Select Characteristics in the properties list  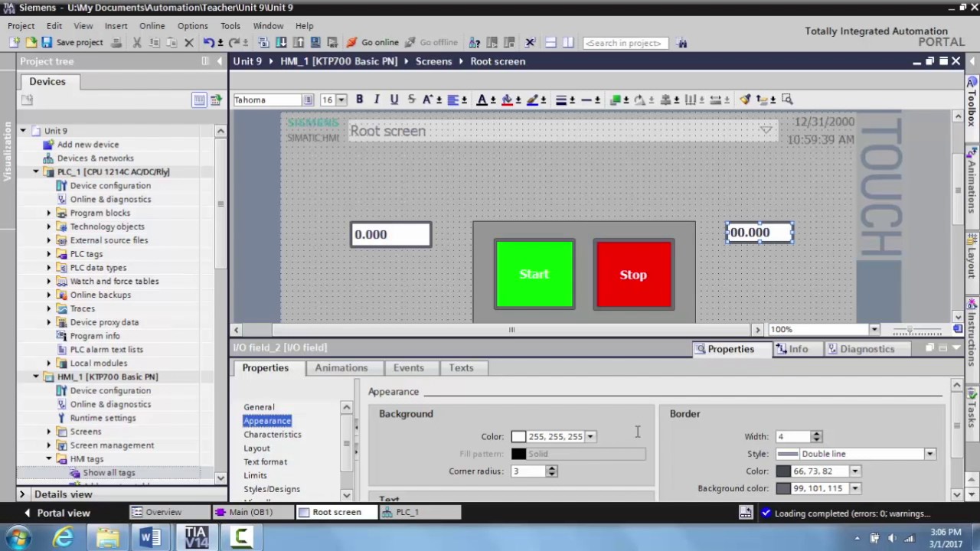click(273, 435)
